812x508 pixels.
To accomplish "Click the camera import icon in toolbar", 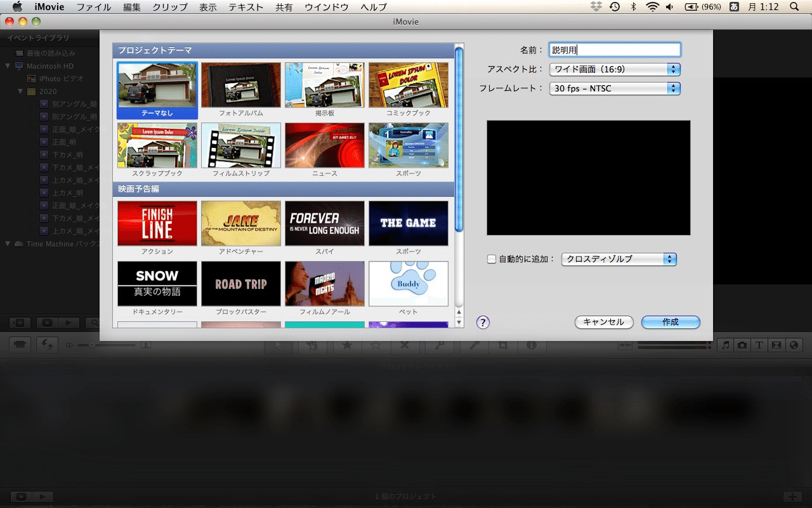I will (x=21, y=344).
